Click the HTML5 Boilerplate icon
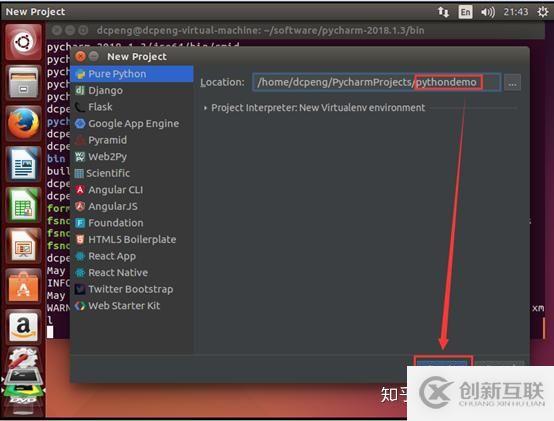The image size is (554, 421). pos(80,239)
